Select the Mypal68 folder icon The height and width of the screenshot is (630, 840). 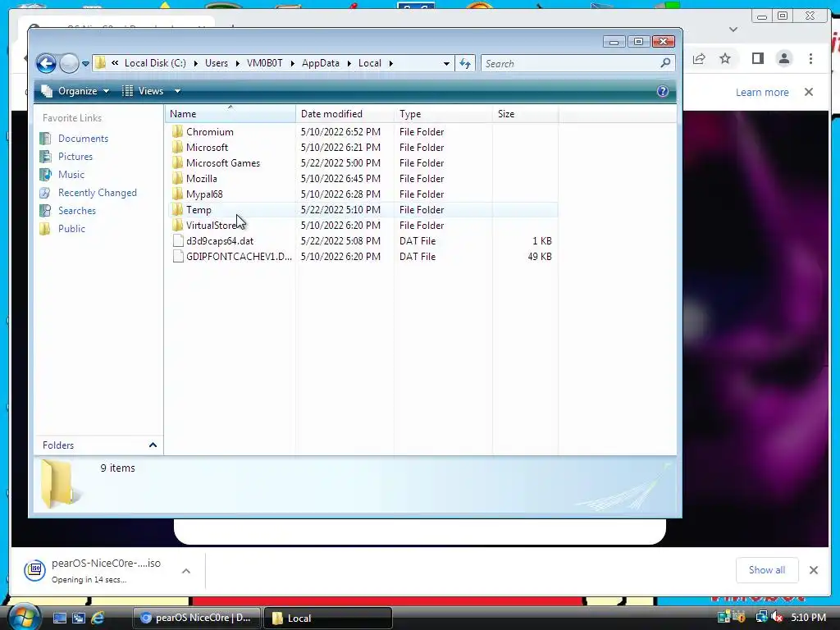pos(178,194)
